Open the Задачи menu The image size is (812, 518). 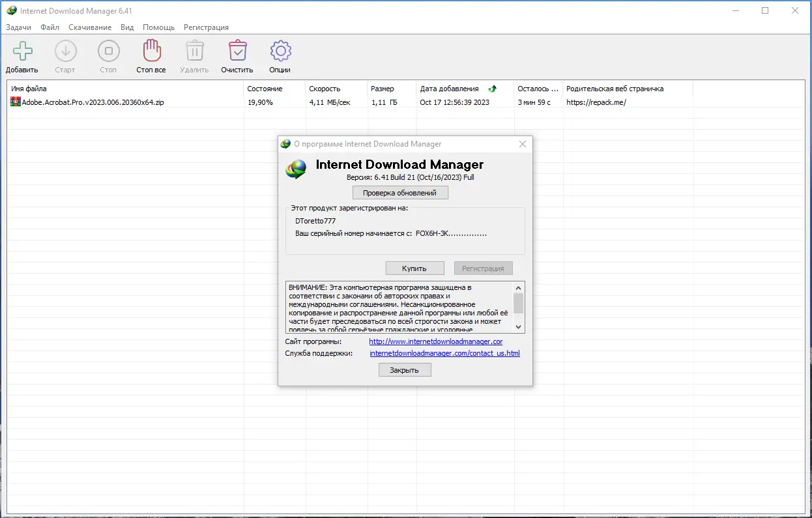[18, 27]
